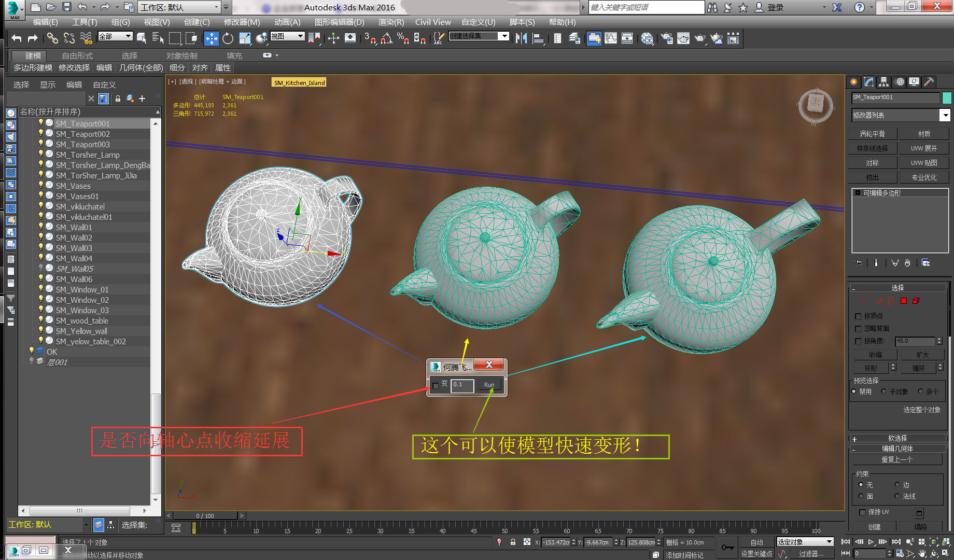Open the 创建选择集 named selection dropdown
The image size is (954, 560).
[479, 36]
